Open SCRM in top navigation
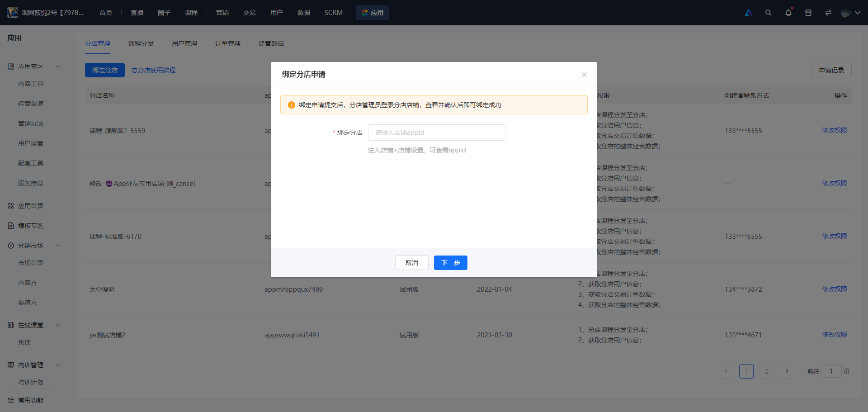This screenshot has height=412, width=868. click(334, 13)
